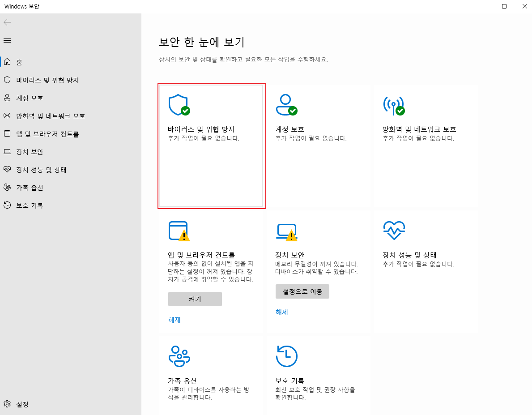
Task: Open 홈 in the sidebar
Action: click(x=20, y=62)
